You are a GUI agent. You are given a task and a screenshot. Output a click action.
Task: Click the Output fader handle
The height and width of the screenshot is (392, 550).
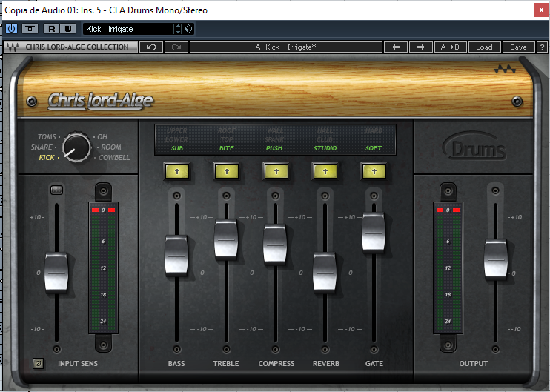tap(496, 259)
